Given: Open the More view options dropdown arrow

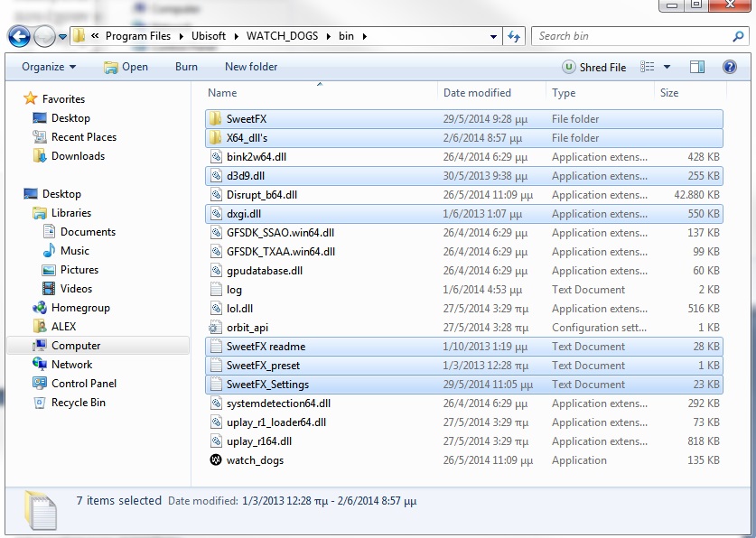Looking at the screenshot, I should coord(667,67).
